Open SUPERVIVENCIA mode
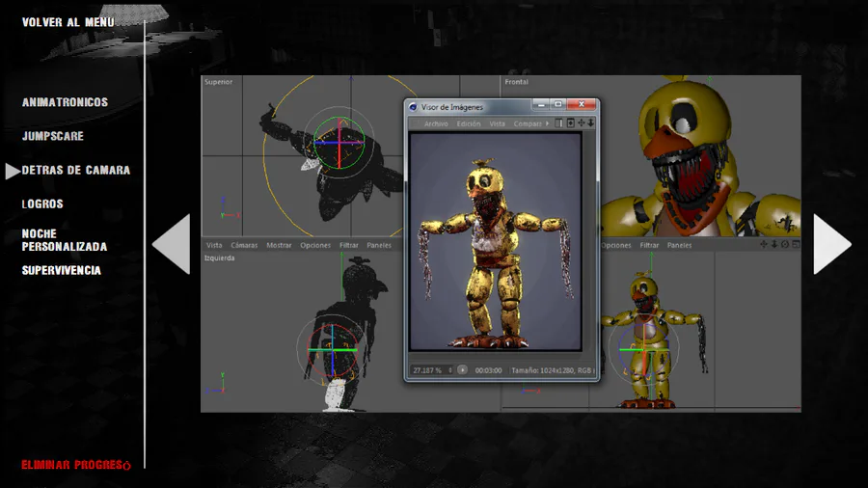Image resolution: width=868 pixels, height=488 pixels. point(62,271)
